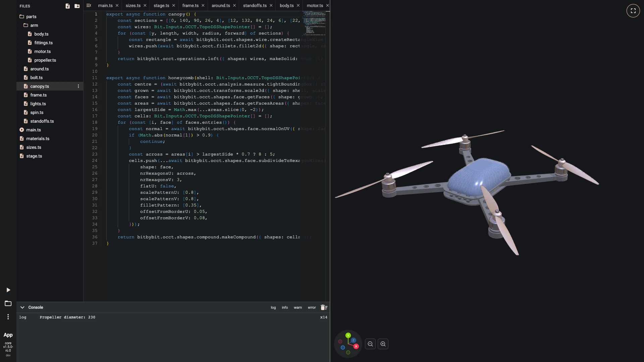Open body.ts in the file tree
The image size is (644, 362).
tap(50, 34)
